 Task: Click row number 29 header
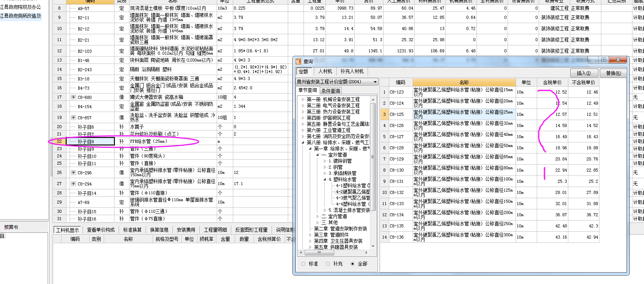59,202
